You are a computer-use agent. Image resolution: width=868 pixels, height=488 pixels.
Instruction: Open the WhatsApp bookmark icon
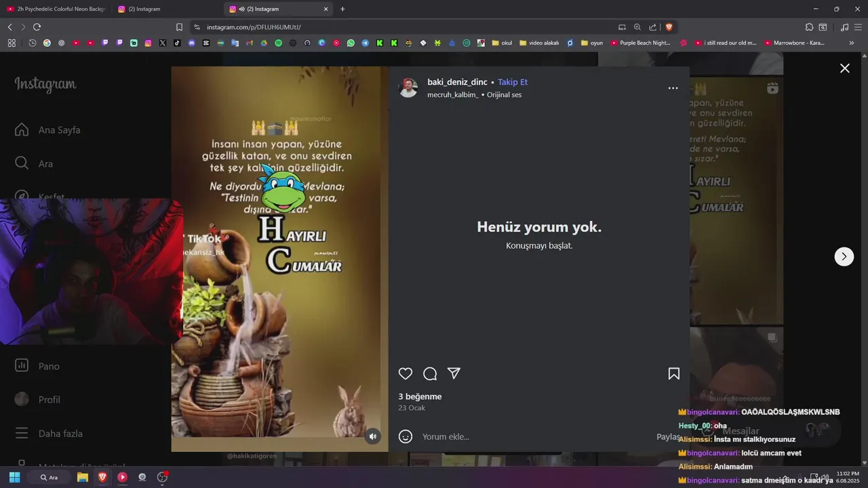point(351,43)
